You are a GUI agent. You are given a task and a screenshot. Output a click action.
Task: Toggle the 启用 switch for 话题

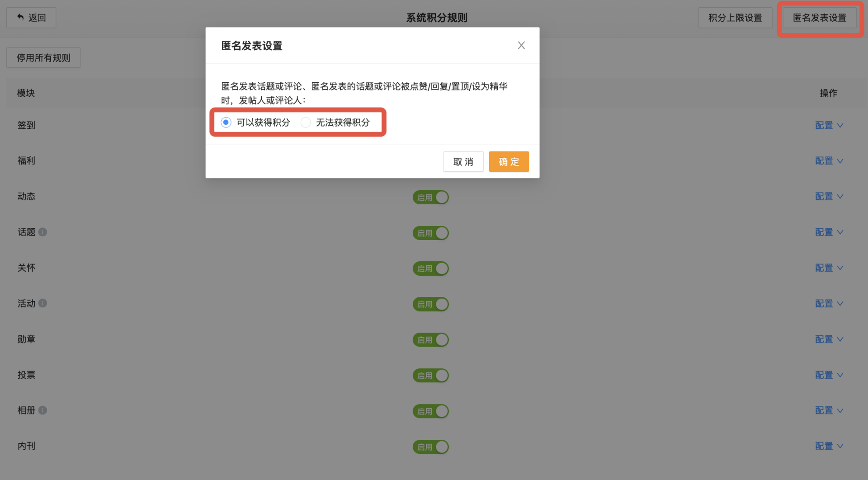click(x=430, y=233)
